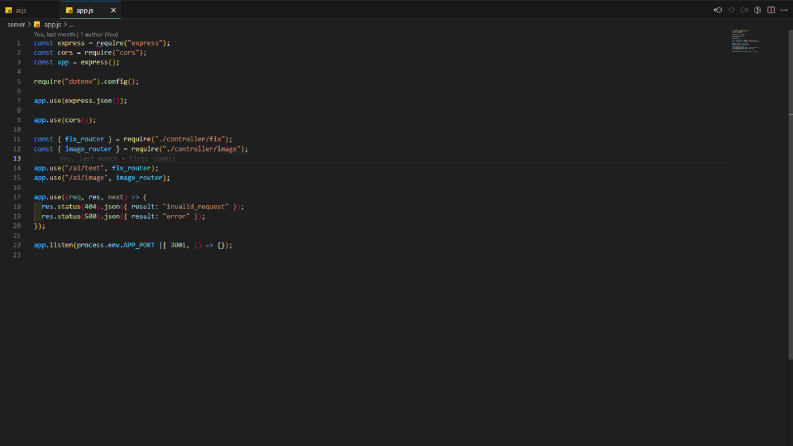This screenshot has height=446, width=793.
Task: Click the 'next' parameter on line 17
Action: click(x=116, y=197)
